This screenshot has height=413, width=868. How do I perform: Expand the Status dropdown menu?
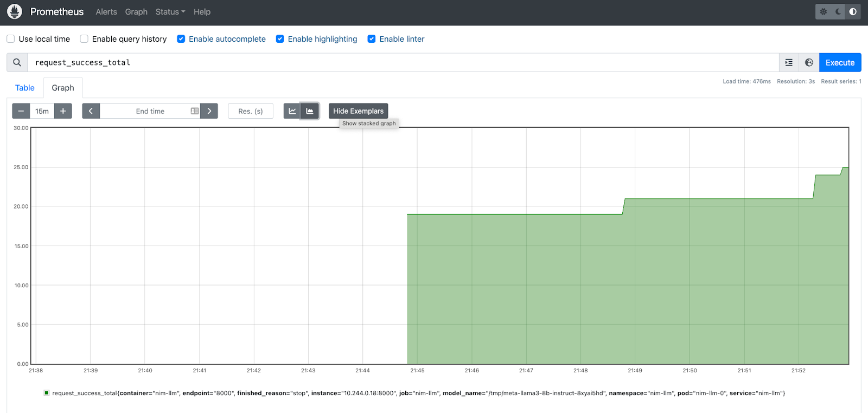tap(170, 12)
